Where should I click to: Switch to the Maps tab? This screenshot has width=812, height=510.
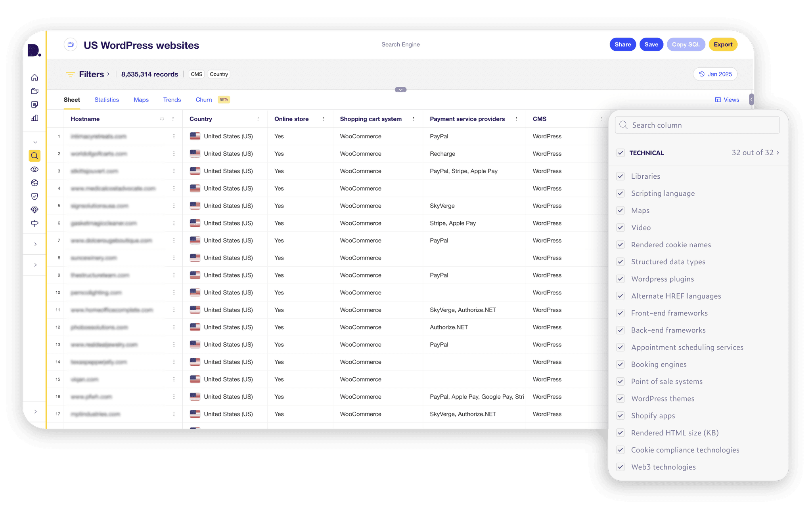(140, 99)
